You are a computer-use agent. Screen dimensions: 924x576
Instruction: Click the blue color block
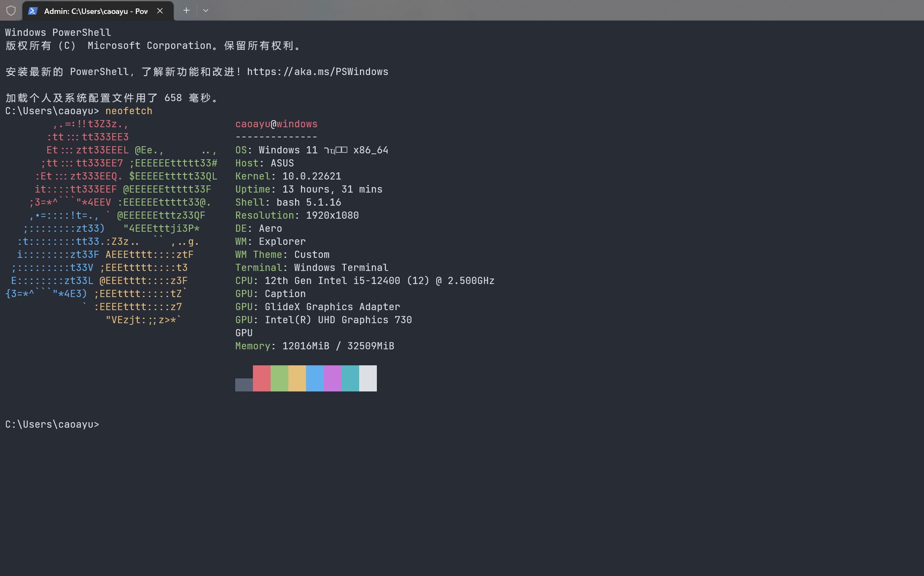coord(315,378)
